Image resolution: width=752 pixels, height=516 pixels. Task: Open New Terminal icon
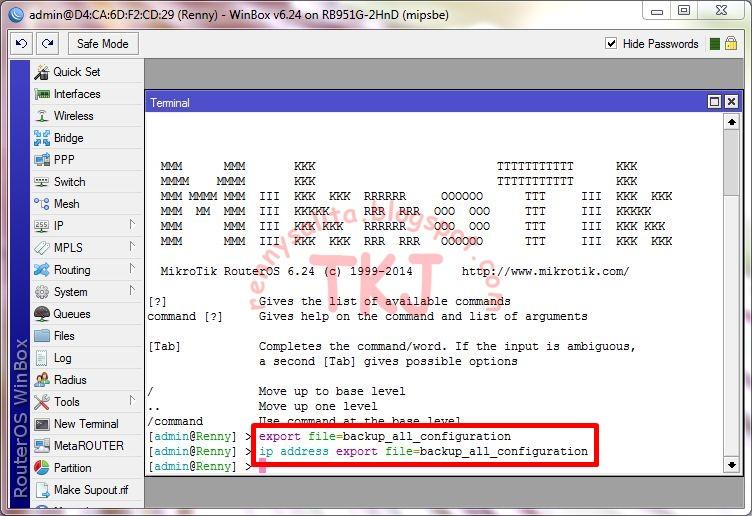(x=42, y=424)
